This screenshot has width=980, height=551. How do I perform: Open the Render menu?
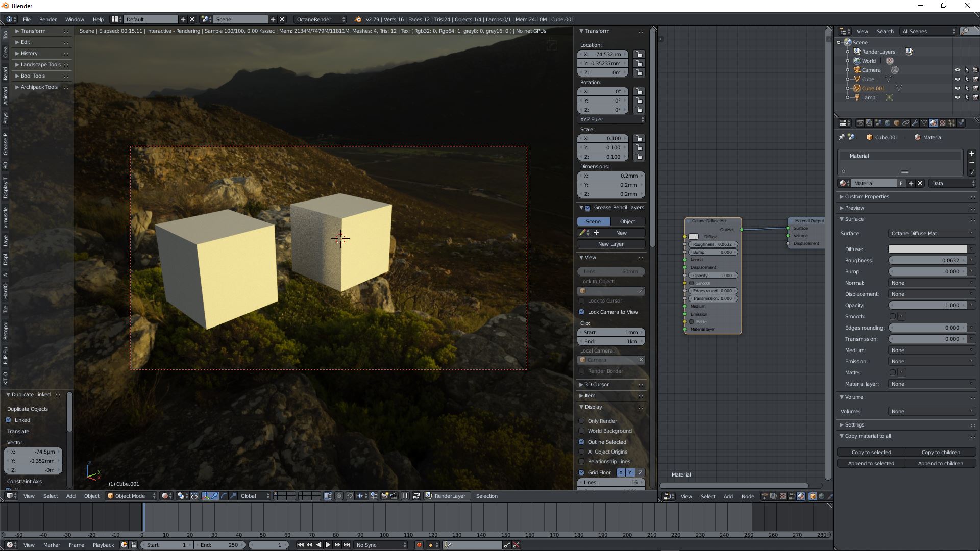tap(47, 19)
